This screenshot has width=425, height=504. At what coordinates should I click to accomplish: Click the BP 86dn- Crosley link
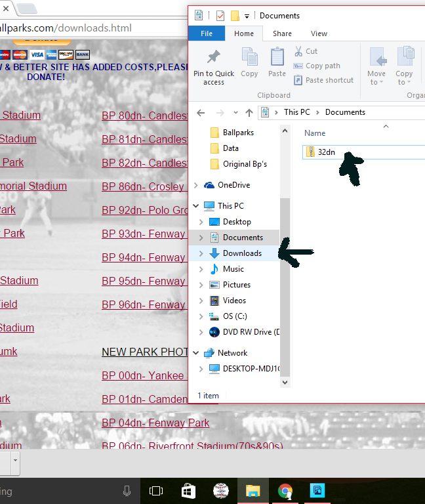[143, 187]
